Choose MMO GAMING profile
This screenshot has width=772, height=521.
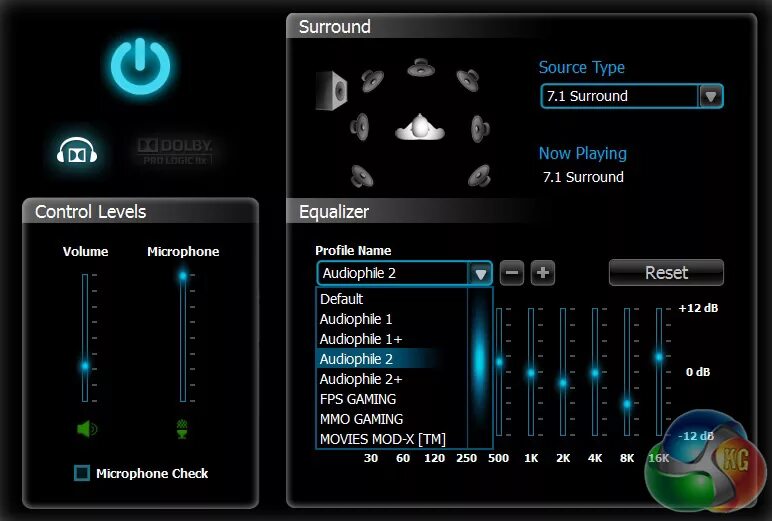[391, 419]
